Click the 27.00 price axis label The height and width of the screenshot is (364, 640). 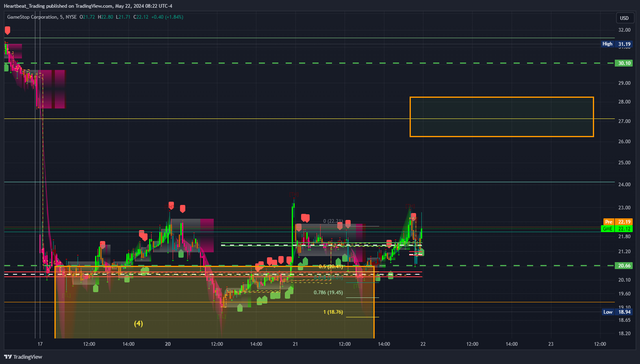click(x=624, y=121)
